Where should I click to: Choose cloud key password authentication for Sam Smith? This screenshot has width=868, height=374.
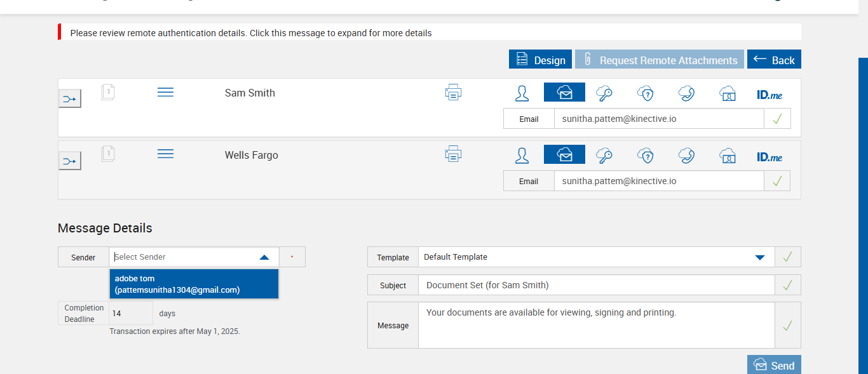click(604, 93)
